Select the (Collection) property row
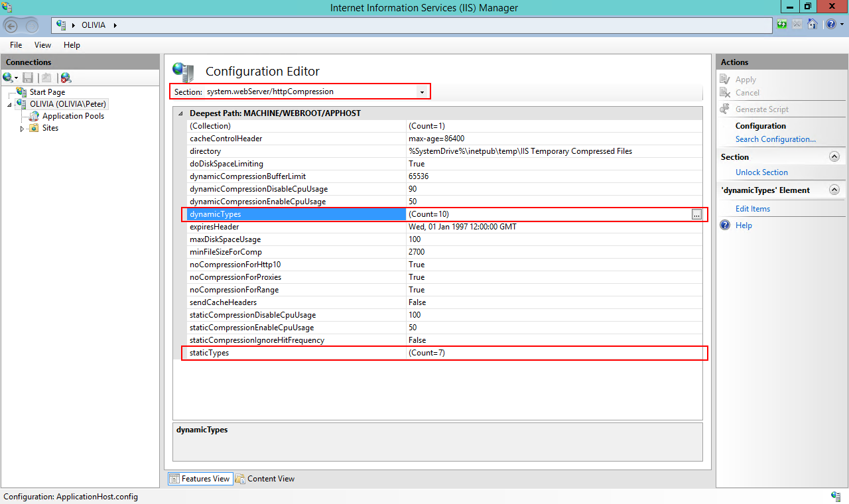Screen dimensions: 849x504 (x=444, y=126)
